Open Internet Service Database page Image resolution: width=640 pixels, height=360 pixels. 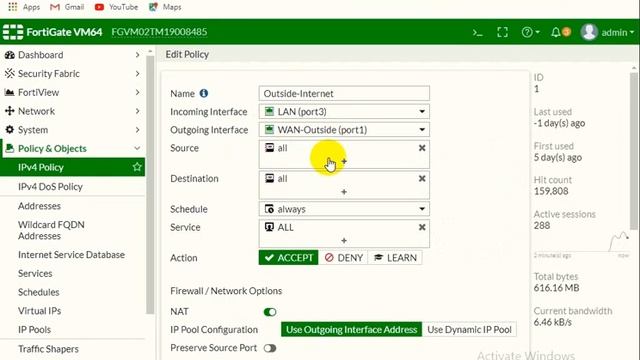pos(72,255)
